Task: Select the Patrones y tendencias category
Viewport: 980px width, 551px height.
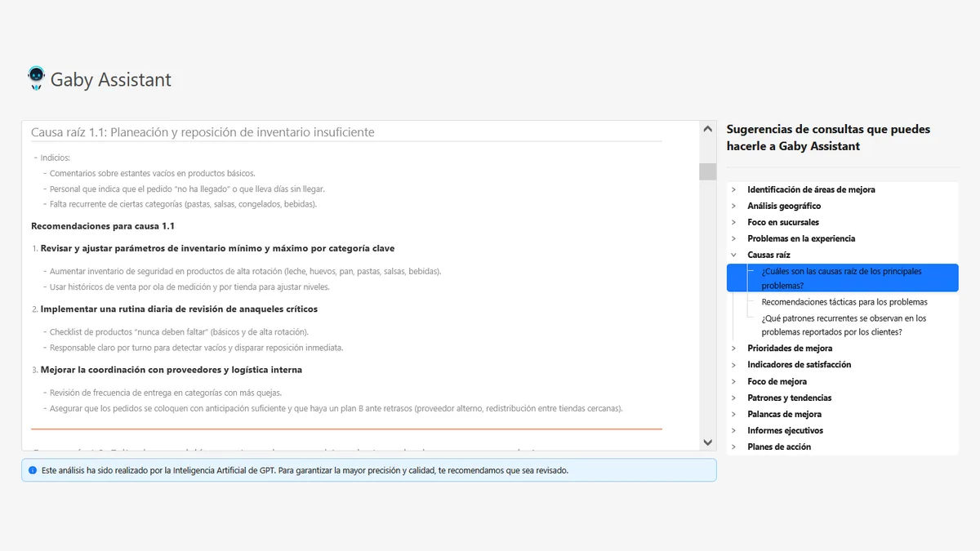Action: point(789,398)
